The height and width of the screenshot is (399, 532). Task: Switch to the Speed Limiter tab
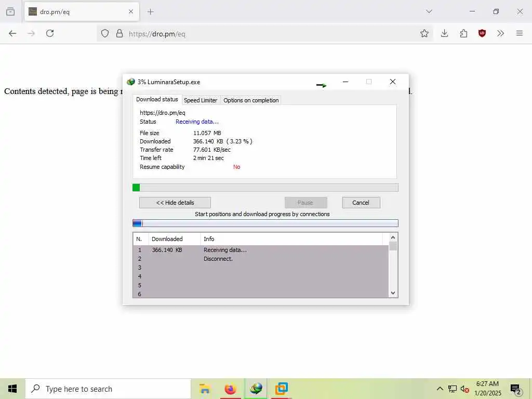[201, 100]
